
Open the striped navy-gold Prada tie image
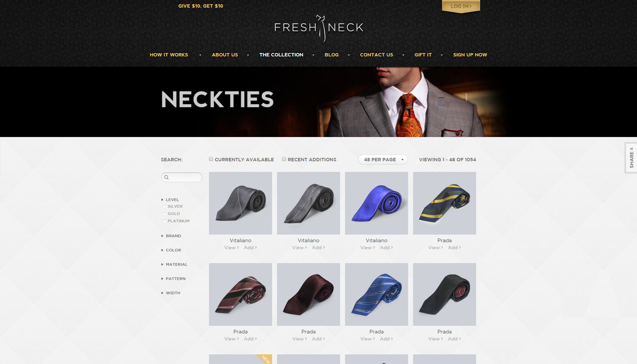point(445,203)
